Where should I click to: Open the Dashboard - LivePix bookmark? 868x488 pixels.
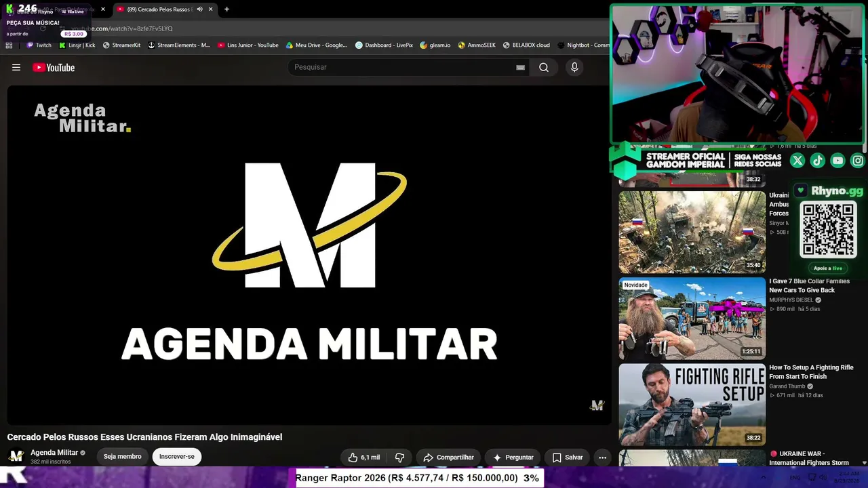pos(384,45)
